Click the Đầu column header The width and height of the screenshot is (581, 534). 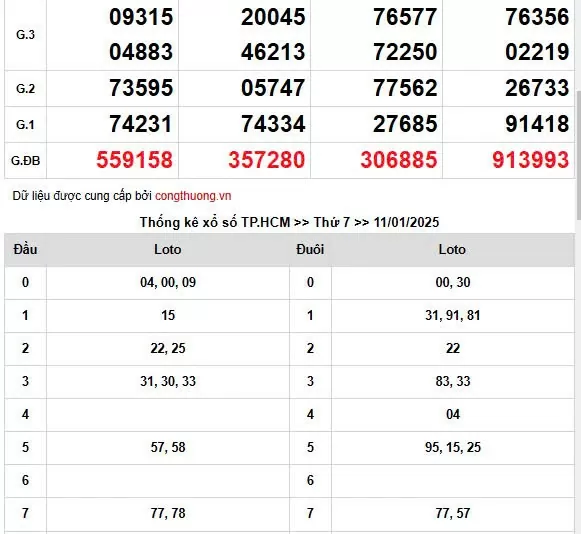point(26,249)
